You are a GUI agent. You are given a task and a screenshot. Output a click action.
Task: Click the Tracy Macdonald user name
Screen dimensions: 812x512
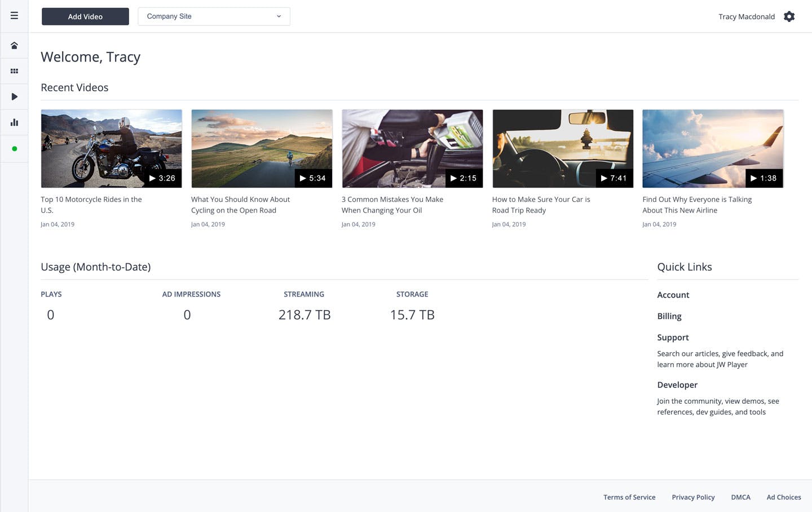[746, 16]
